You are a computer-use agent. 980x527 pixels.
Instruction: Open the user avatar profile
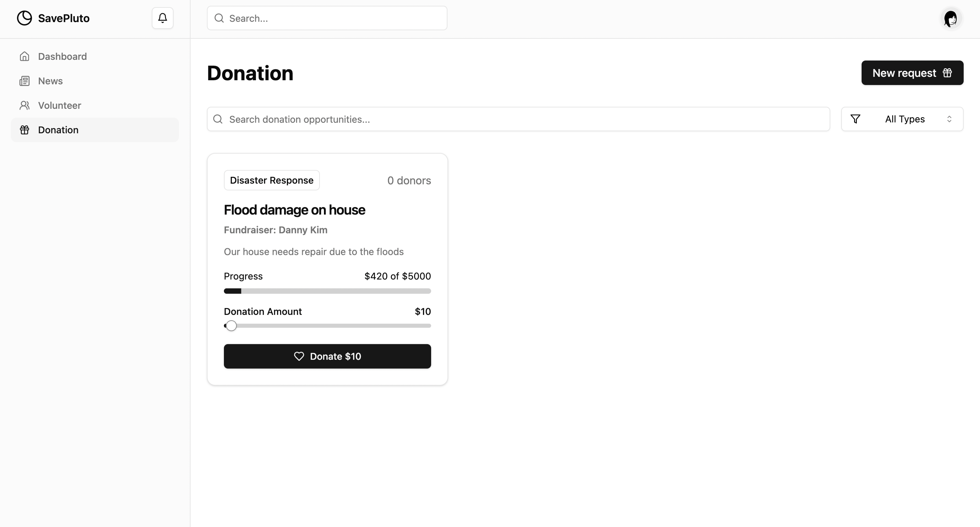click(951, 18)
